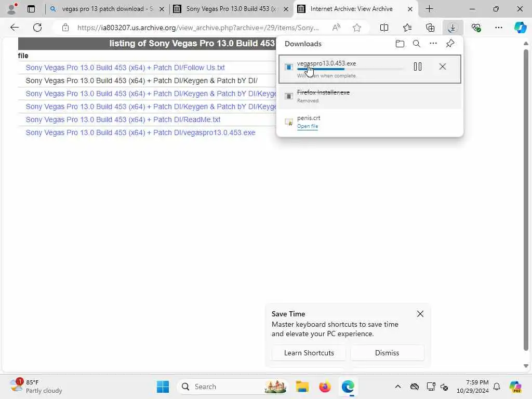532x399 pixels.
Task: Toggle the Downloads toolbar button
Action: click(x=453, y=28)
